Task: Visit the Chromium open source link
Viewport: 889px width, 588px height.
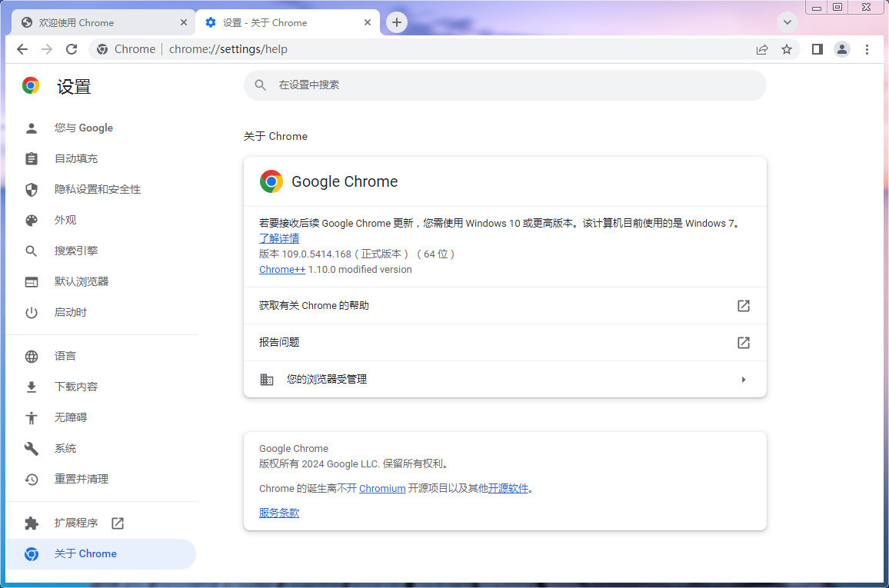Action: tap(382, 488)
